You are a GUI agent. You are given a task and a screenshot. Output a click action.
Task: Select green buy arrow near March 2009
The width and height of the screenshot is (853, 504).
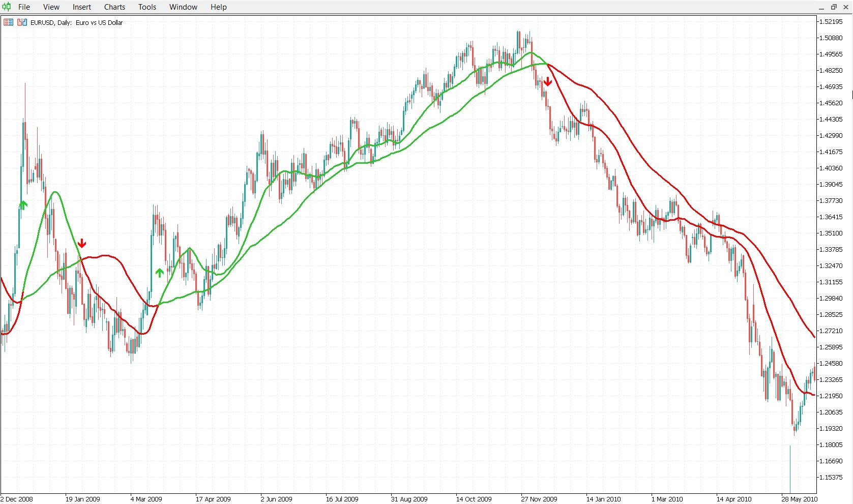point(160,273)
